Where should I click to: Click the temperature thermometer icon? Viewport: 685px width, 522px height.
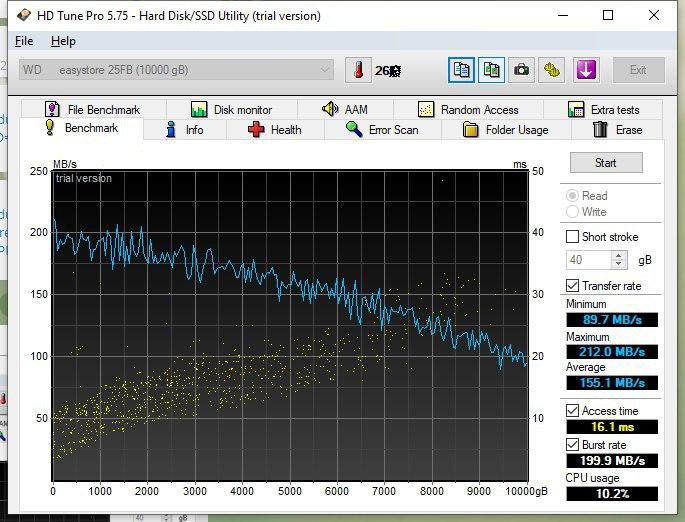tap(357, 70)
